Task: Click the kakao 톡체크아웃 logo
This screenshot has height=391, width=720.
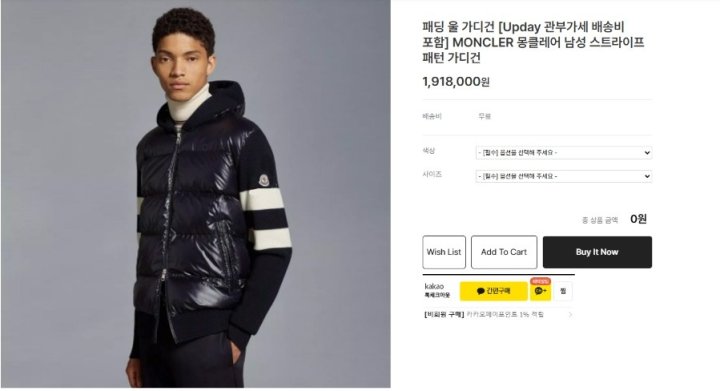Action: point(437,290)
